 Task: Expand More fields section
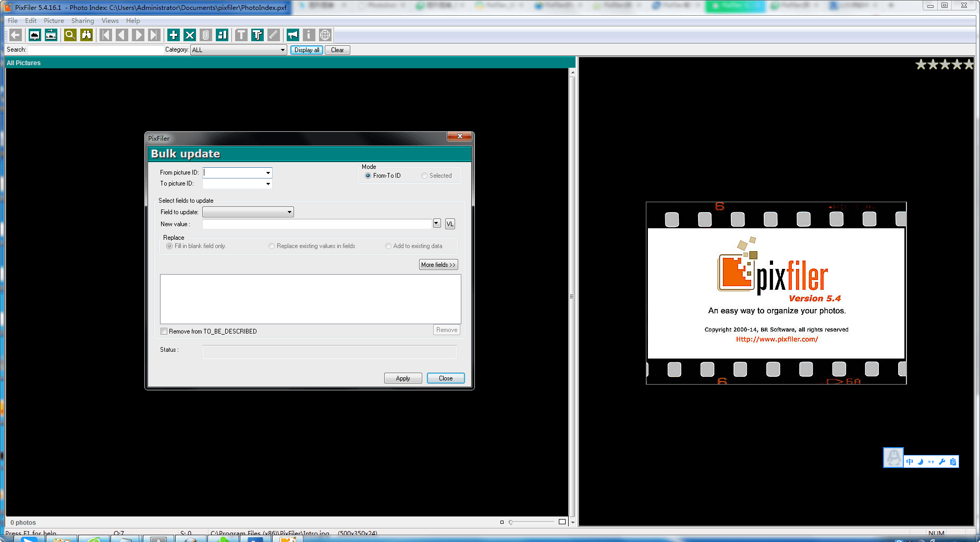coord(438,265)
